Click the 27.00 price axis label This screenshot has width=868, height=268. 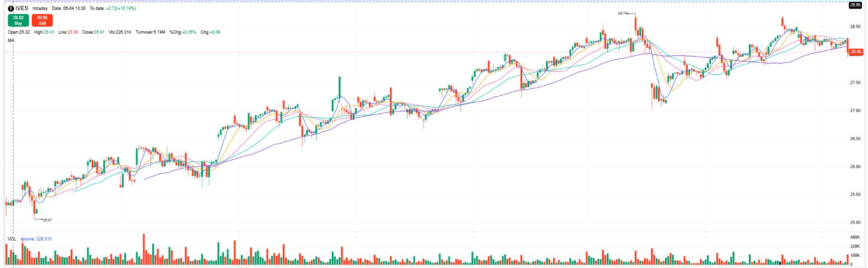[854, 111]
